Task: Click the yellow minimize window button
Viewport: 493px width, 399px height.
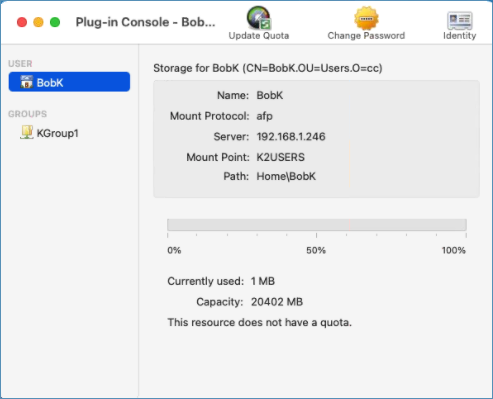Action: [x=38, y=22]
